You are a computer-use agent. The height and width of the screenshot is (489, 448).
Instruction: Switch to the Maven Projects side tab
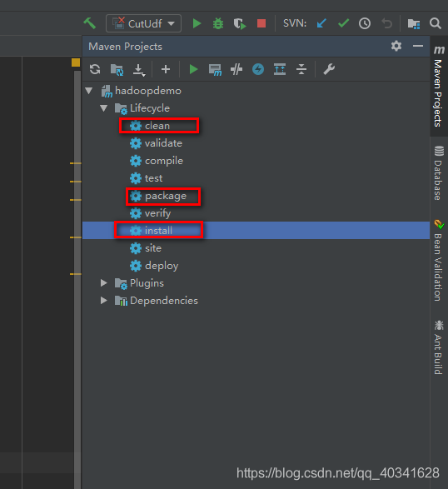tap(439, 87)
